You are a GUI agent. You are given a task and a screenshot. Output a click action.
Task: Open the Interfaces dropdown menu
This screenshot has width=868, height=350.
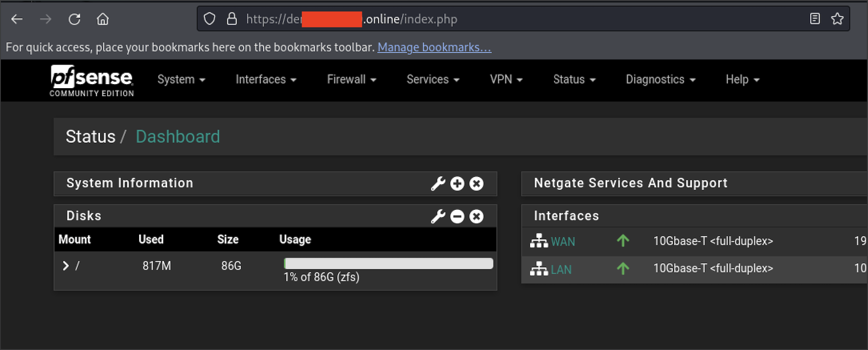click(x=266, y=79)
